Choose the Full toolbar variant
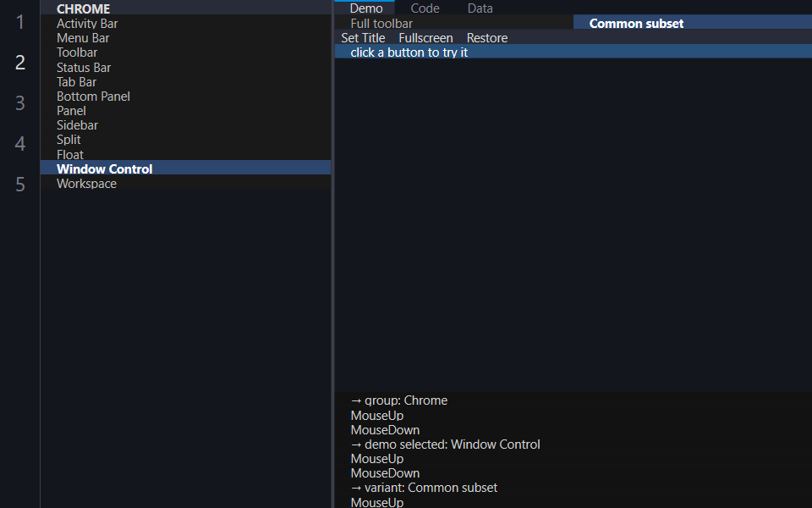The height and width of the screenshot is (508, 812). tap(453, 24)
